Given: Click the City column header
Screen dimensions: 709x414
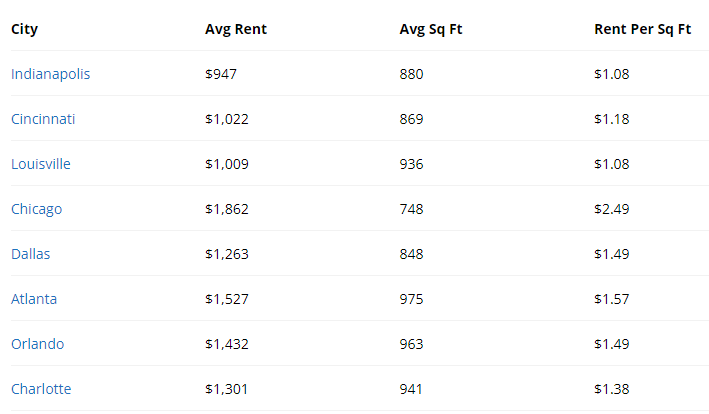Looking at the screenshot, I should [24, 29].
